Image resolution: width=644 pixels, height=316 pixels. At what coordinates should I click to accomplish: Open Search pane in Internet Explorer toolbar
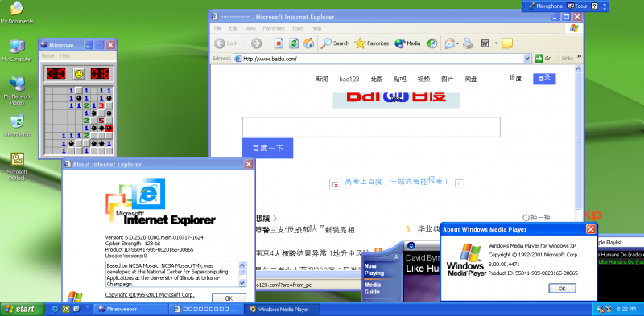[x=335, y=43]
